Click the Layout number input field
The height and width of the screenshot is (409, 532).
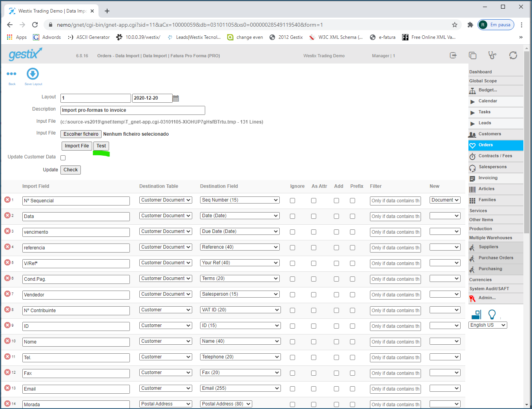click(x=96, y=98)
